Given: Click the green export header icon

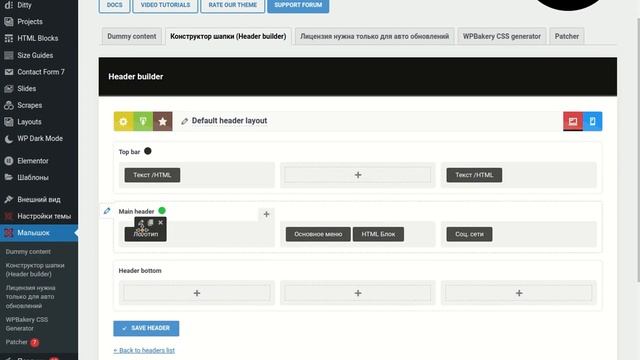Looking at the screenshot, I should (x=143, y=121).
